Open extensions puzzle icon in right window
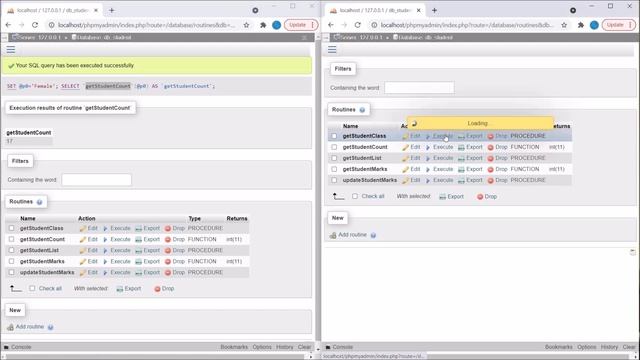The image size is (640, 360). 581,25
